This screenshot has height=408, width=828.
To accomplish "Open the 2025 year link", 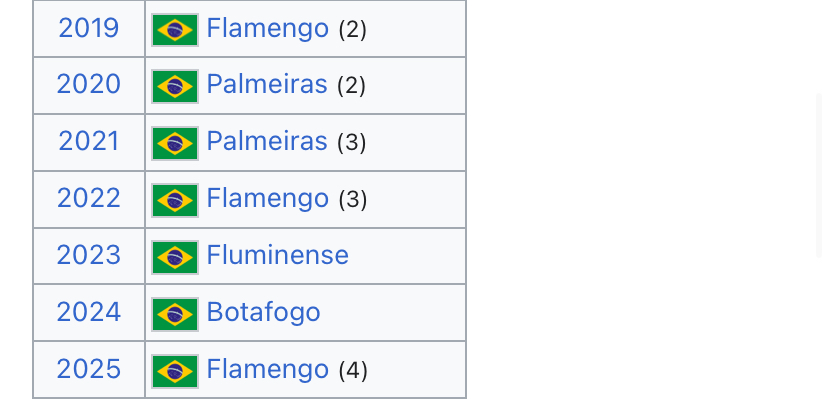I will pyautogui.click(x=89, y=369).
